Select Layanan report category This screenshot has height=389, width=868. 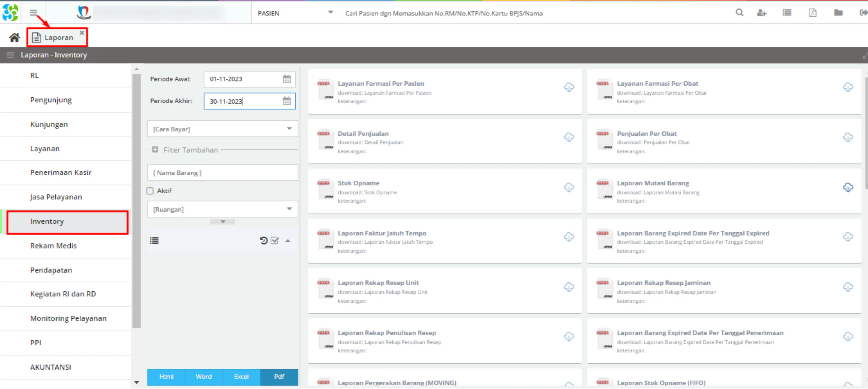[x=66, y=149]
